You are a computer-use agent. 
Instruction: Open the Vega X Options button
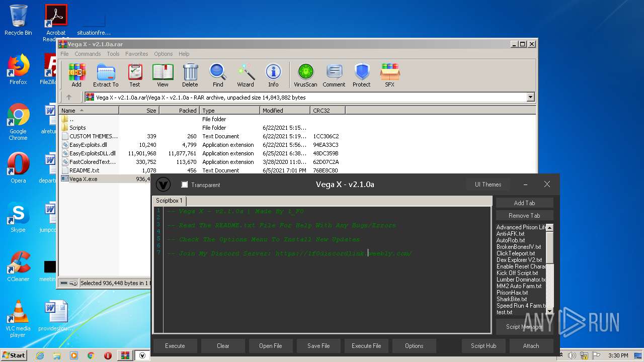[x=414, y=346]
